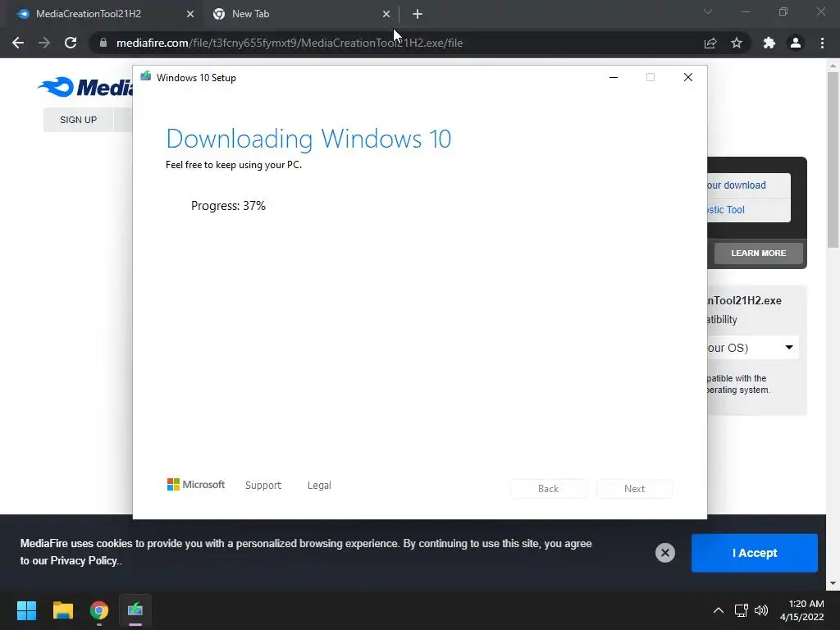This screenshot has height=630, width=840.
Task: Show hidden system tray icons
Action: click(719, 610)
